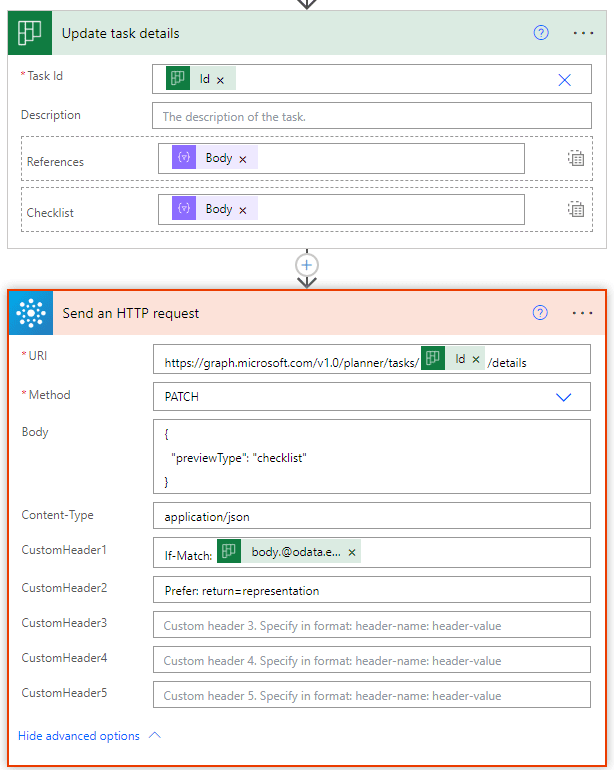Viewport: 614px width, 770px height.
Task: Open the Send an HTTP request ellipsis menu
Action: (583, 313)
